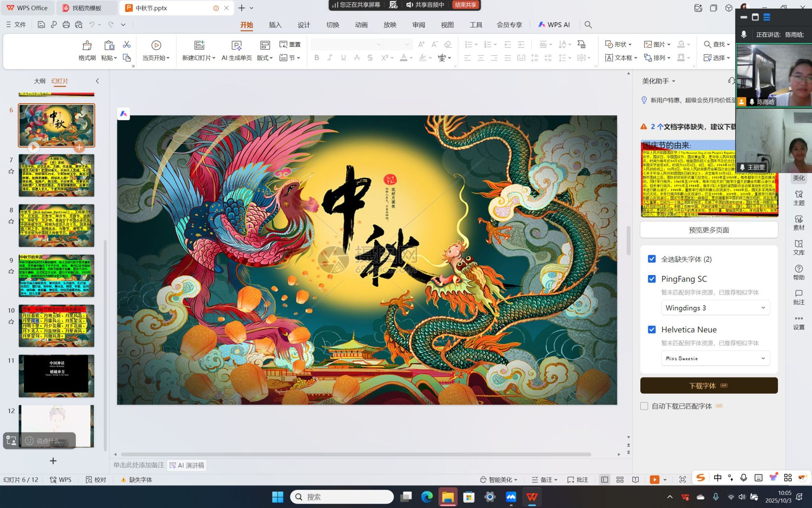Enable auto download matched fonts checkbox
This screenshot has width=812, height=508.
(644, 406)
